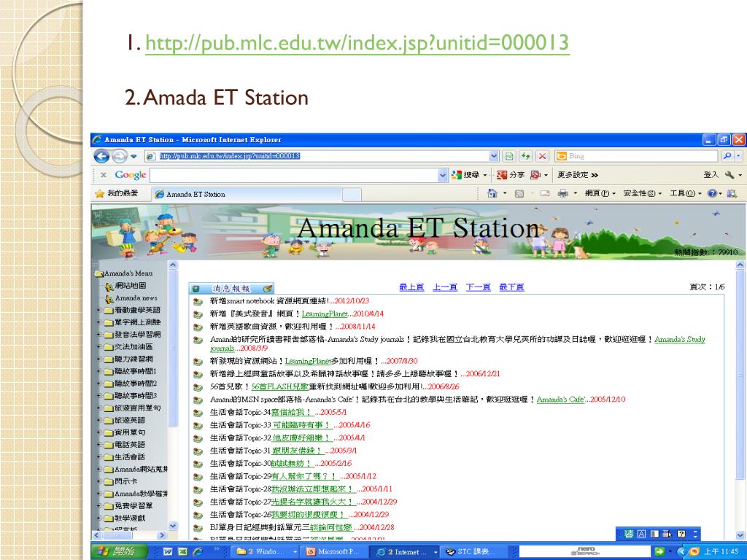Viewport: 747px width, 560px height.
Task: Go back with the browser Back arrow
Action: (101, 156)
